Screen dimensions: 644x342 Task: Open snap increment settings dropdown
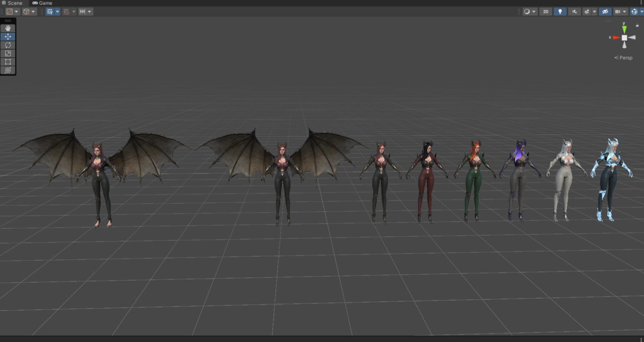coord(90,11)
